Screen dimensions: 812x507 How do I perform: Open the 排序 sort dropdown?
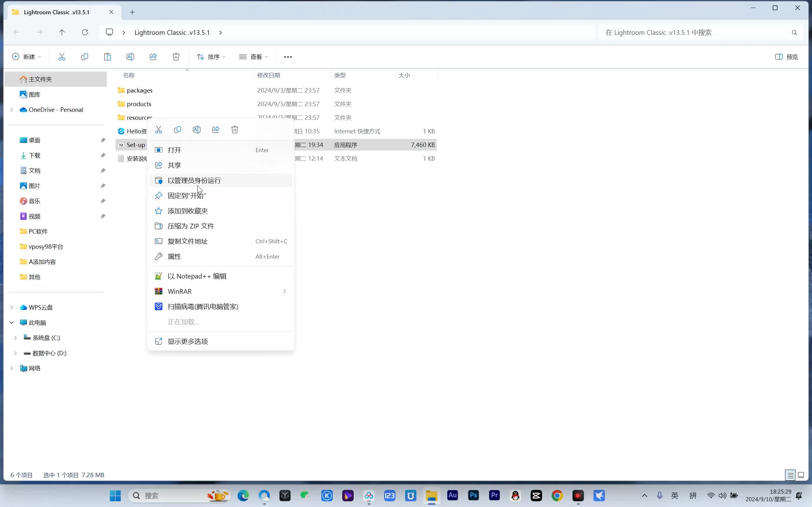(x=211, y=57)
